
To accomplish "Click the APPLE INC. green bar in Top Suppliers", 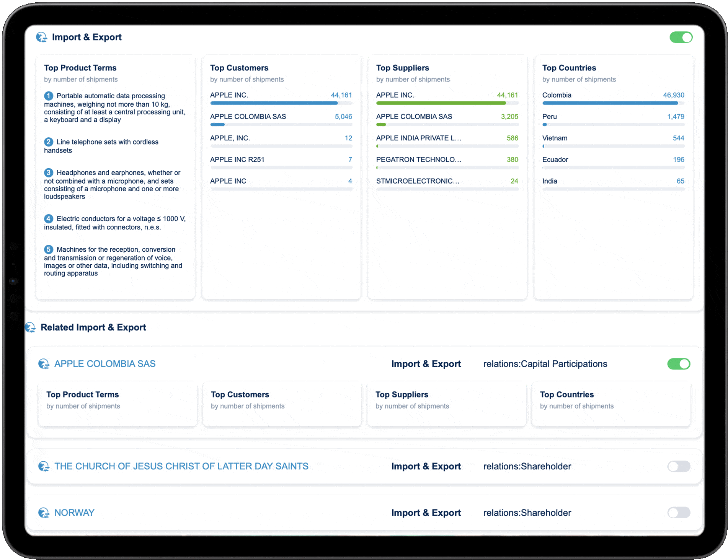I will [x=447, y=103].
